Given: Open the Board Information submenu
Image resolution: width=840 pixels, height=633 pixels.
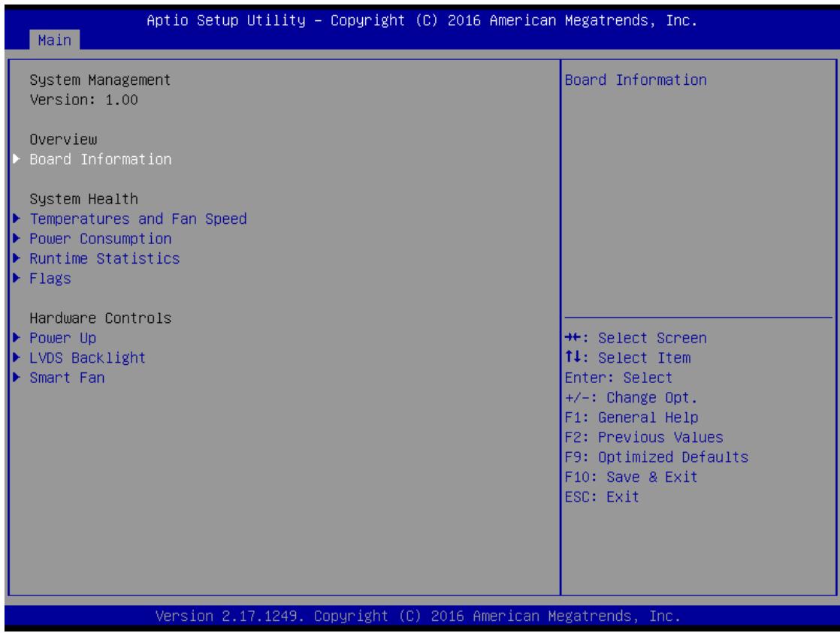Looking at the screenshot, I should pyautogui.click(x=101, y=159).
